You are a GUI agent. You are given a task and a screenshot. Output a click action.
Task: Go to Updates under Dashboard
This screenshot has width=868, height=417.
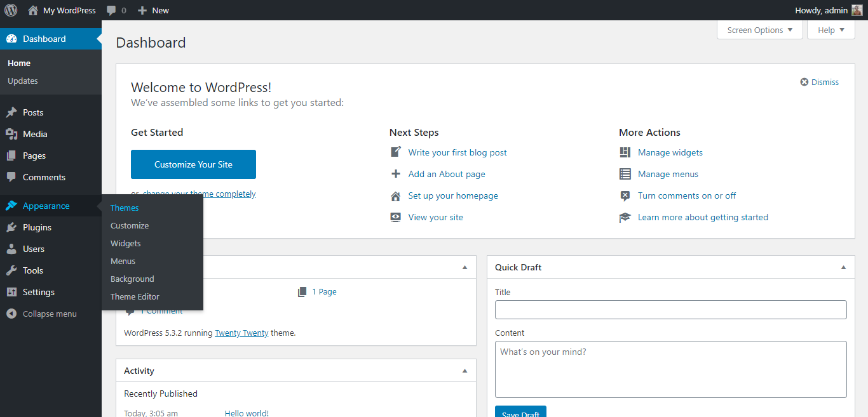(23, 81)
